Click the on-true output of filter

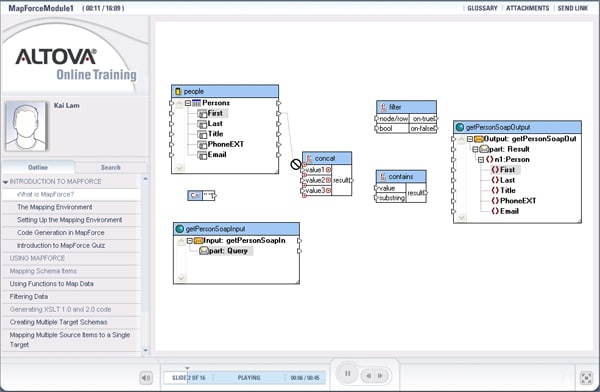pyautogui.click(x=437, y=119)
